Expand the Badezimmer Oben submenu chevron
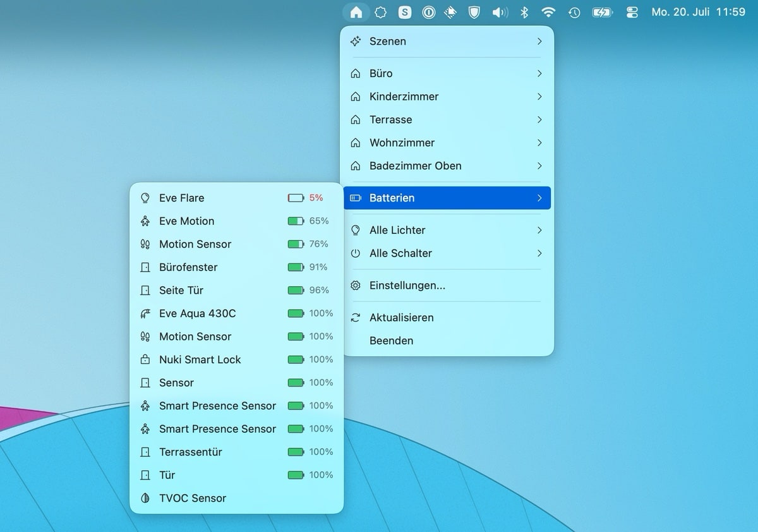Image resolution: width=758 pixels, height=532 pixels. (539, 166)
